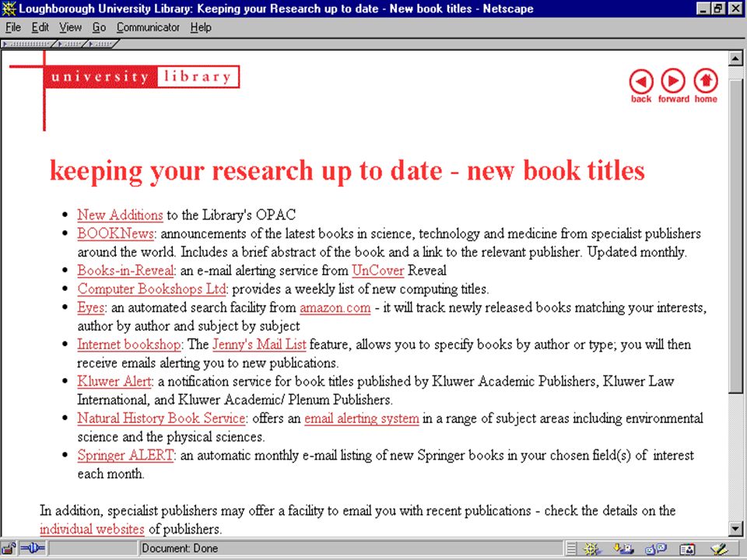Click the 'Document: Done' status text

tap(180, 548)
